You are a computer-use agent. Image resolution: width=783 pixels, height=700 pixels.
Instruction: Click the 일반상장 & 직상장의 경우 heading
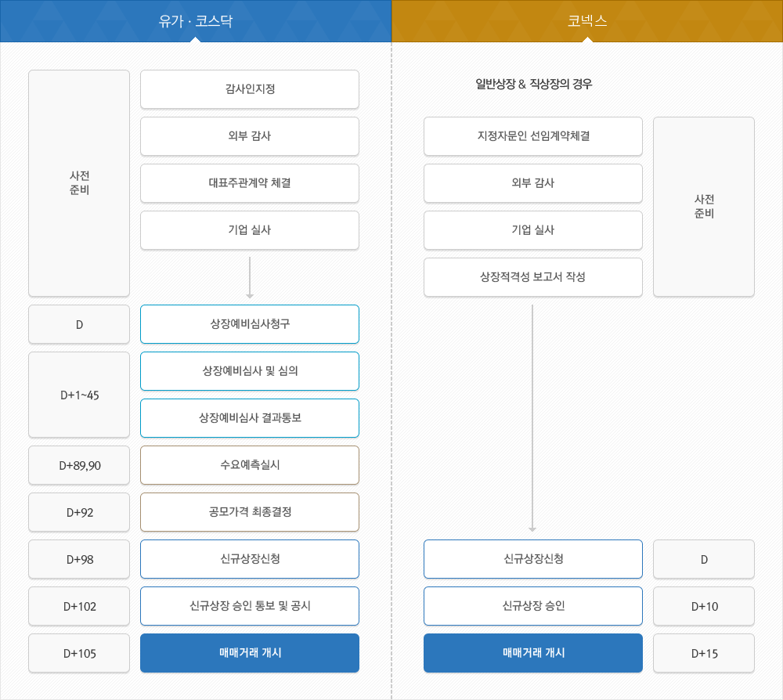[533, 84]
